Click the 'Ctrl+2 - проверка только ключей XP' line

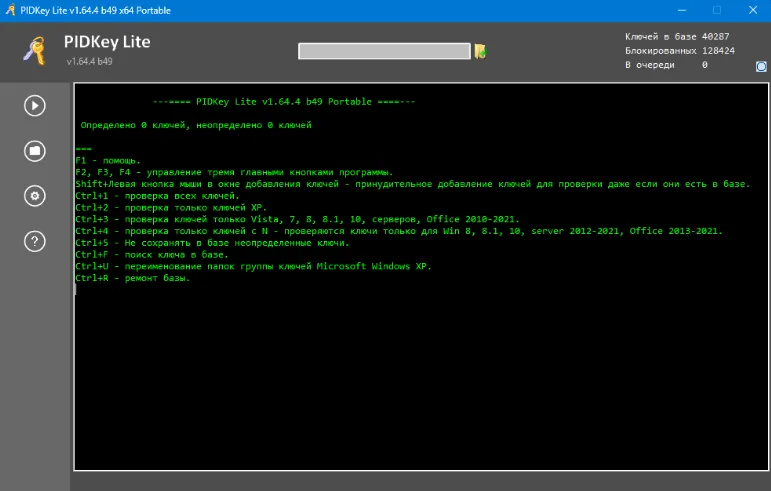[171, 208]
